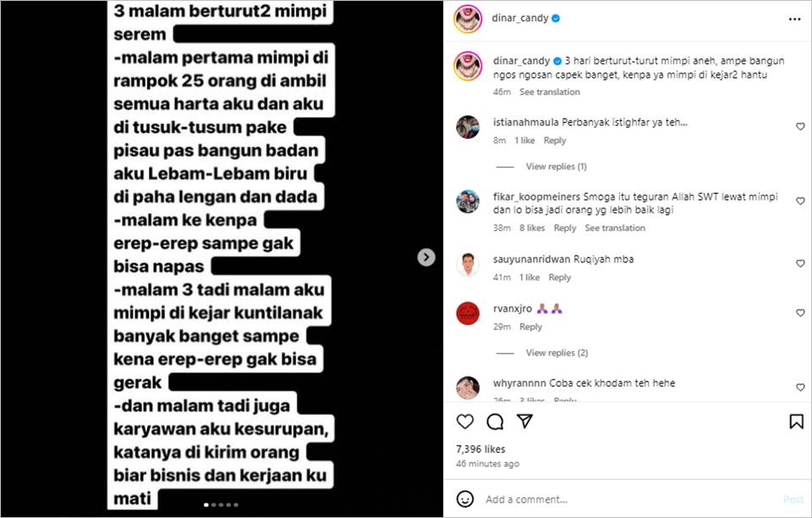
Task: Like fikar_koopmeiners' comment
Action: pos(800,201)
